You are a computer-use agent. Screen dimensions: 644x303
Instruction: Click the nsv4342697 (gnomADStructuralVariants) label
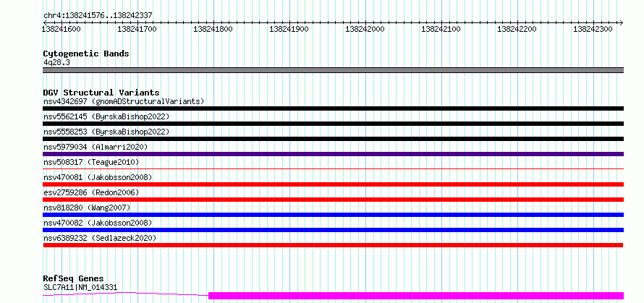(124, 101)
